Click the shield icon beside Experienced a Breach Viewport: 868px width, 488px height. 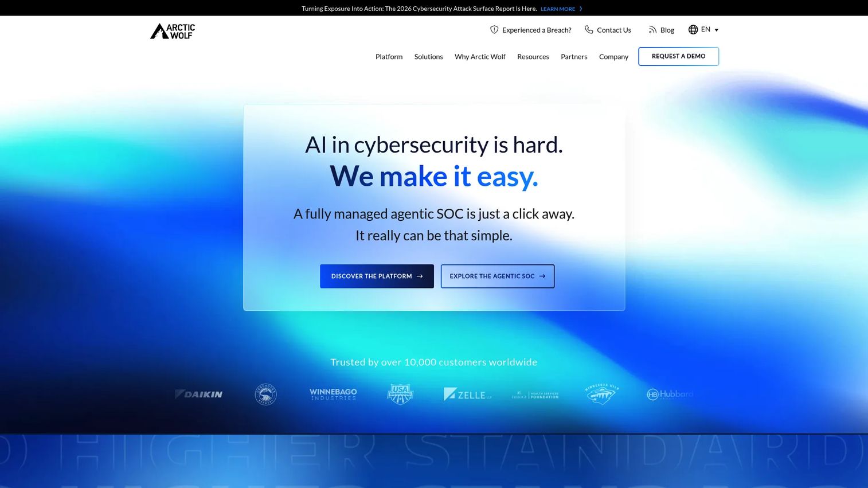click(x=494, y=30)
